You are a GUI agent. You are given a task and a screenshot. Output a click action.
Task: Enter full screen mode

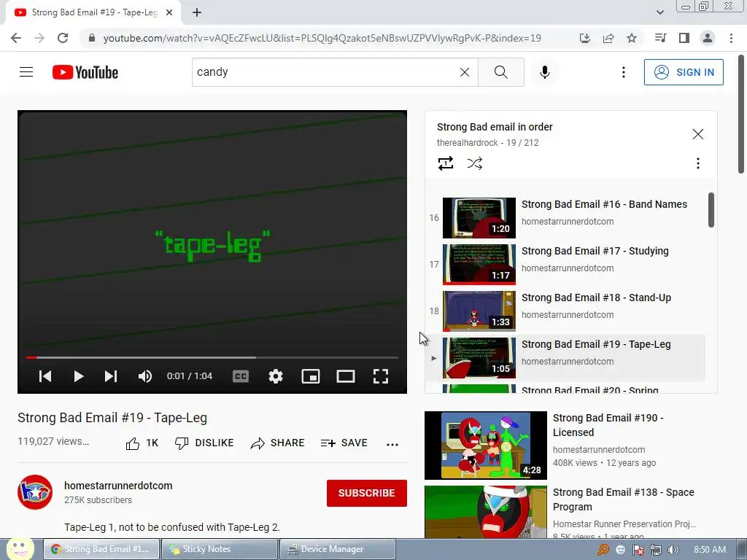point(381,376)
